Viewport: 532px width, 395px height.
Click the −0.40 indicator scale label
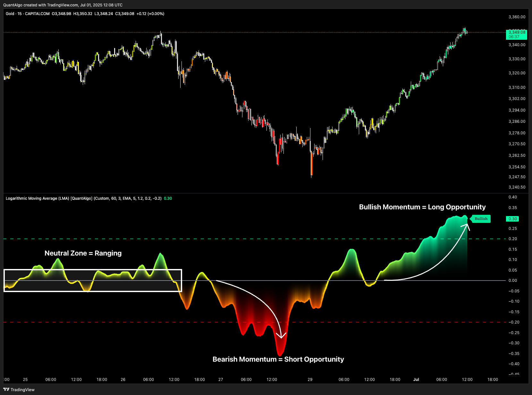[514, 364]
